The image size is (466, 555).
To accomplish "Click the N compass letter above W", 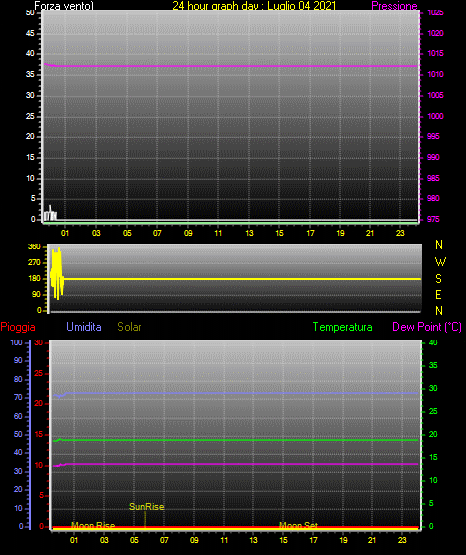I will pyautogui.click(x=439, y=245).
